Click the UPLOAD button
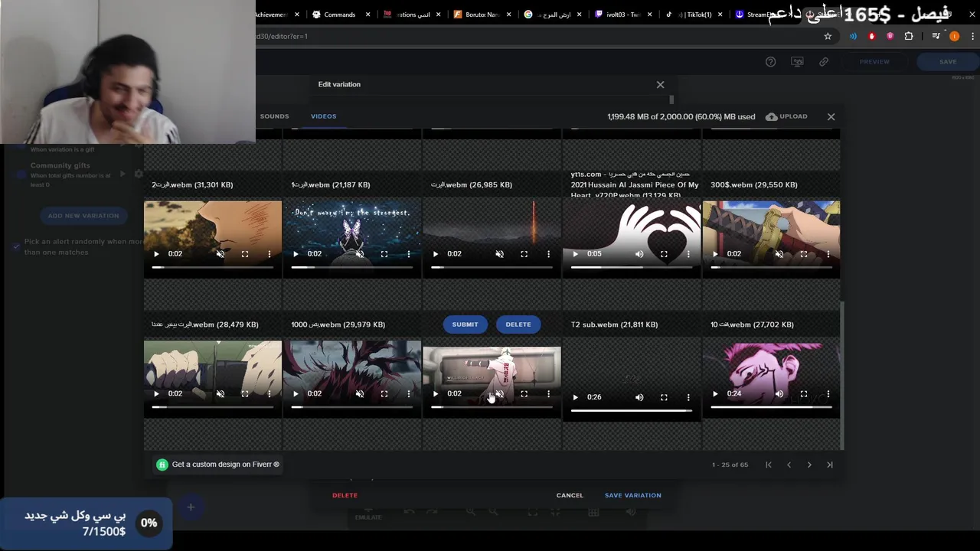Screen dimensions: 980x551 [786, 116]
